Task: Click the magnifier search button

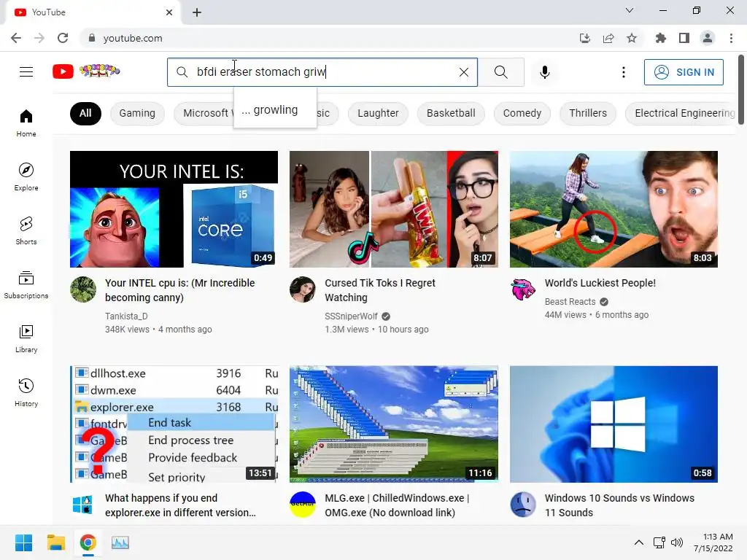Action: pos(500,72)
